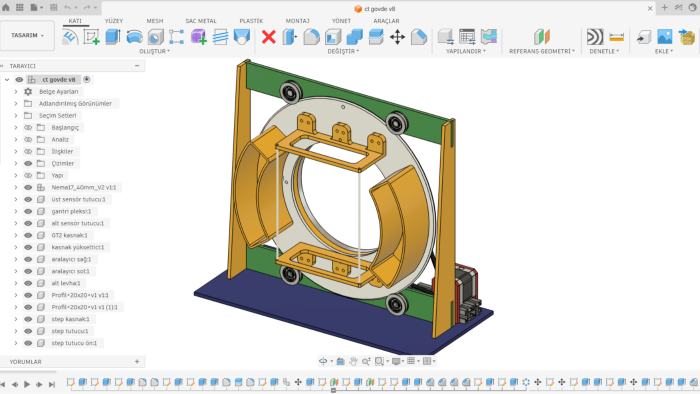Select the Rectangular Pattern tool

click(177, 37)
